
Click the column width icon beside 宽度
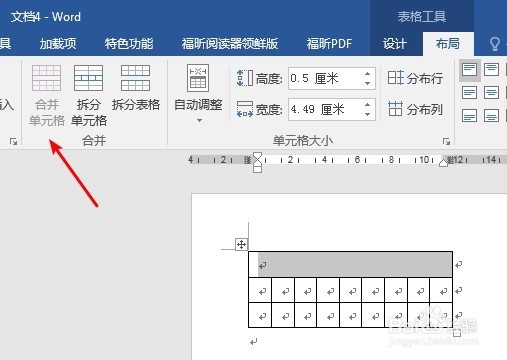click(245, 109)
